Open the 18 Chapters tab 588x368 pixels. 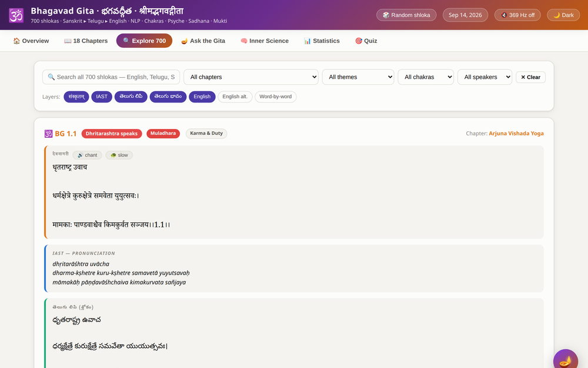[86, 41]
